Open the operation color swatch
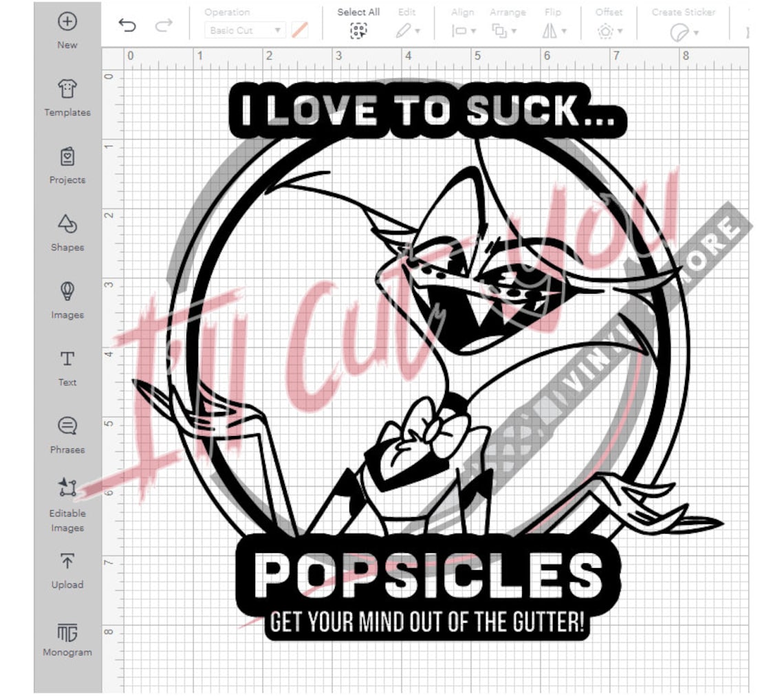784x696 pixels. [x=298, y=30]
